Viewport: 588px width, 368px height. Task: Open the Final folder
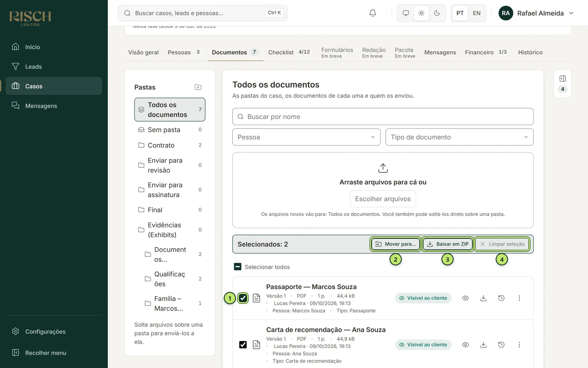pyautogui.click(x=170, y=210)
